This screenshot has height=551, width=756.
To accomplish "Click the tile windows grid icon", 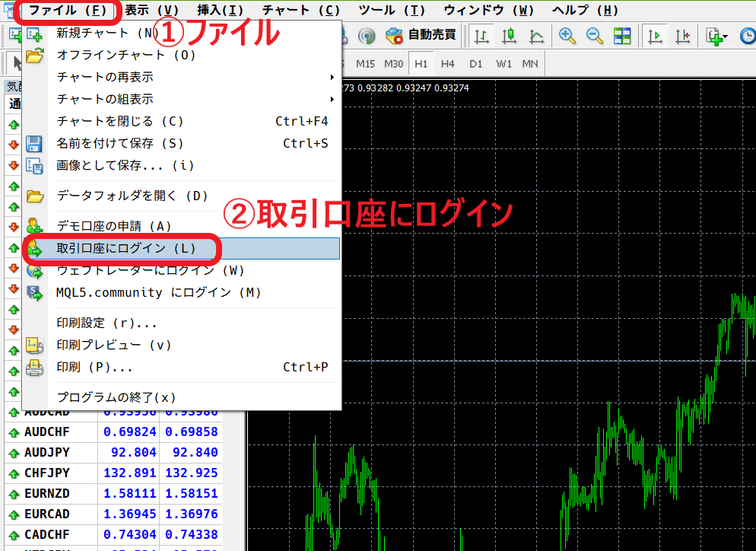I will pyautogui.click(x=622, y=36).
